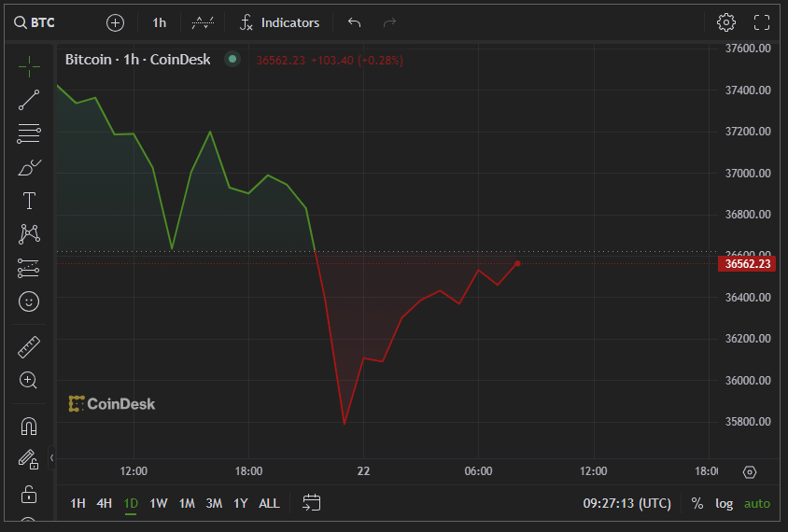Toggle auto scale
Screen dimensions: 788x532
point(757,503)
